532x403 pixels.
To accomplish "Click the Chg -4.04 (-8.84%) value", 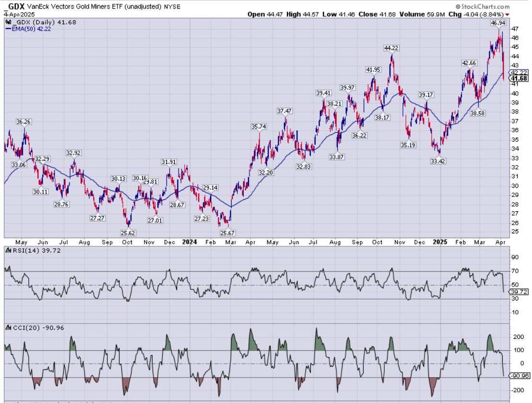I will coord(476,14).
